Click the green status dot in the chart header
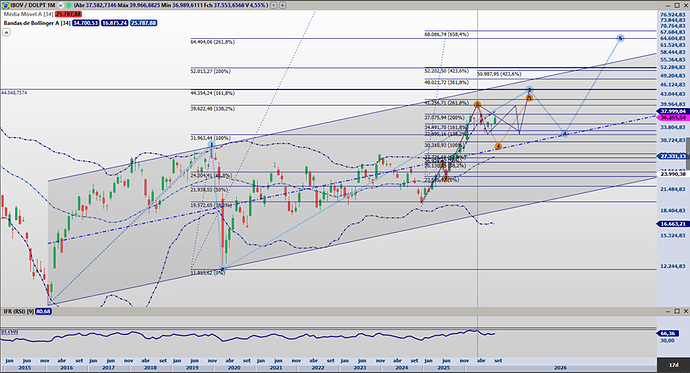 (x=69, y=5)
